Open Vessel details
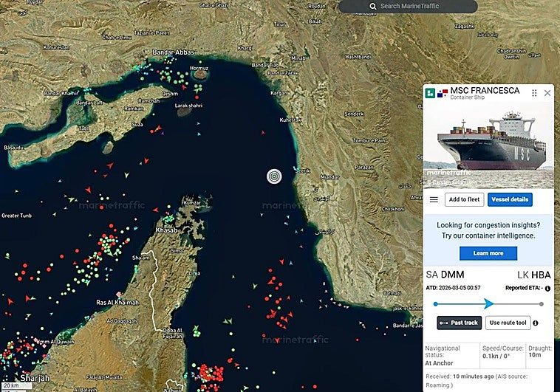 (510, 199)
